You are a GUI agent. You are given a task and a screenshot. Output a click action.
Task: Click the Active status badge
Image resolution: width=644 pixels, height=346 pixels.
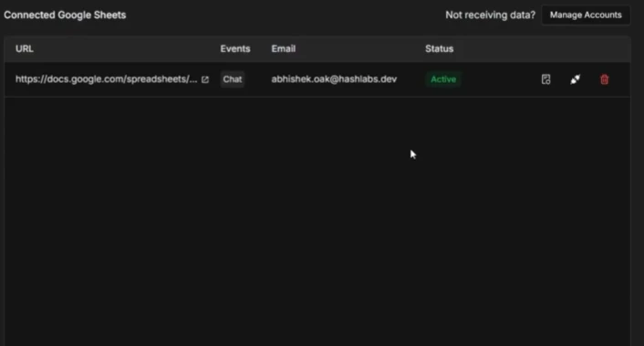[x=443, y=79]
